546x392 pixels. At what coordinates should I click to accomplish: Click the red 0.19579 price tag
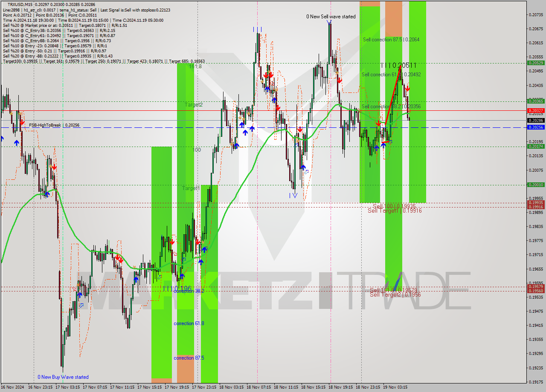536,286
